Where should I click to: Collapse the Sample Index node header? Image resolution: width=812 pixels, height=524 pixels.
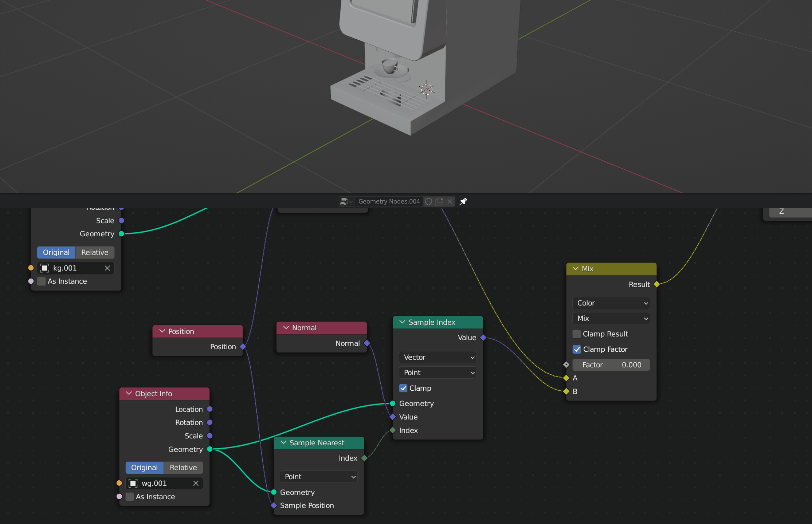click(403, 322)
